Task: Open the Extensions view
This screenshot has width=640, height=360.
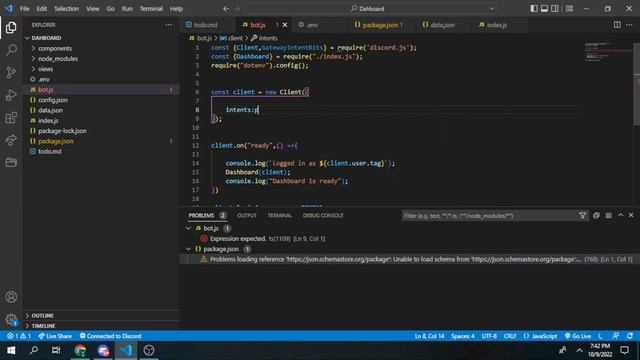Action: 11,118
